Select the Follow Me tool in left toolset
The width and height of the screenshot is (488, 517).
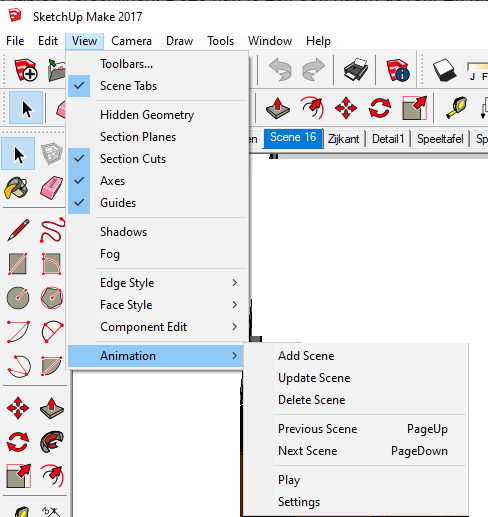[x=52, y=442]
